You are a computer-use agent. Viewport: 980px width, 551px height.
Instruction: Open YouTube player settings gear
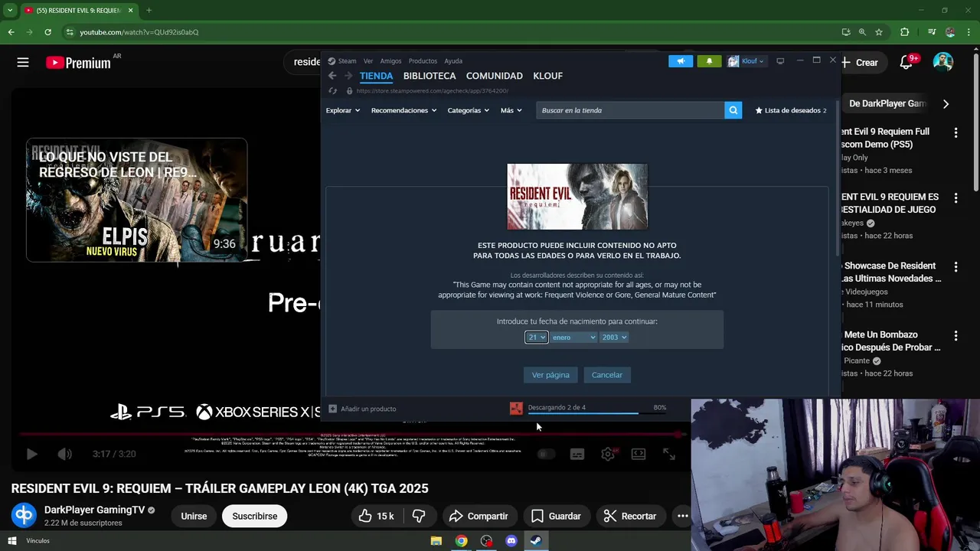(608, 454)
